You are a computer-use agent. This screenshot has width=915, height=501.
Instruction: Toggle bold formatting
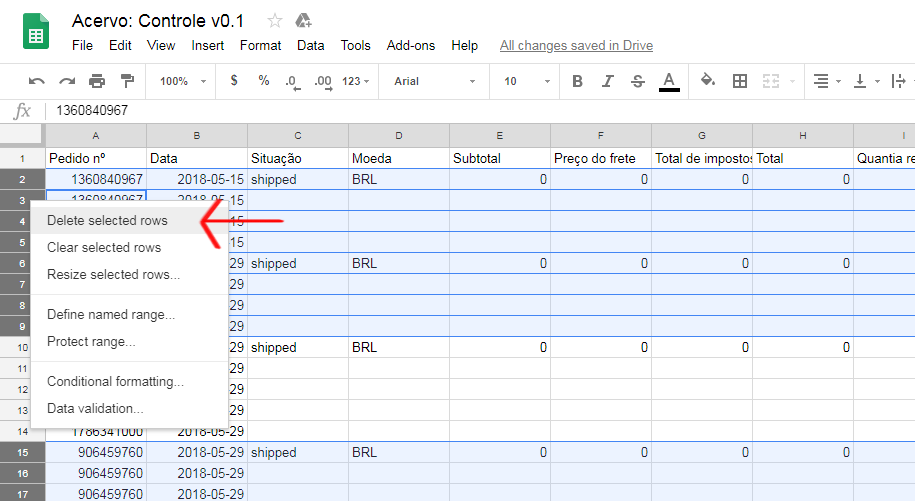coord(577,81)
